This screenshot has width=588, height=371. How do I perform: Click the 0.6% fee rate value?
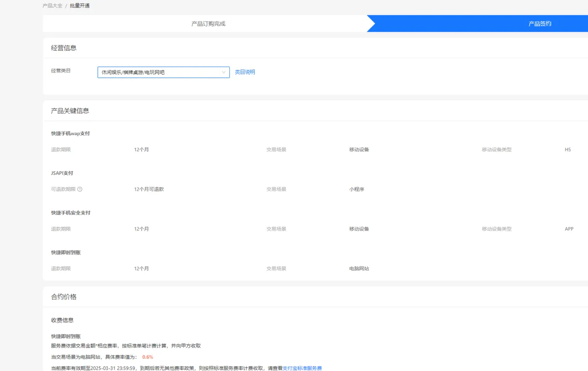pyautogui.click(x=148, y=357)
